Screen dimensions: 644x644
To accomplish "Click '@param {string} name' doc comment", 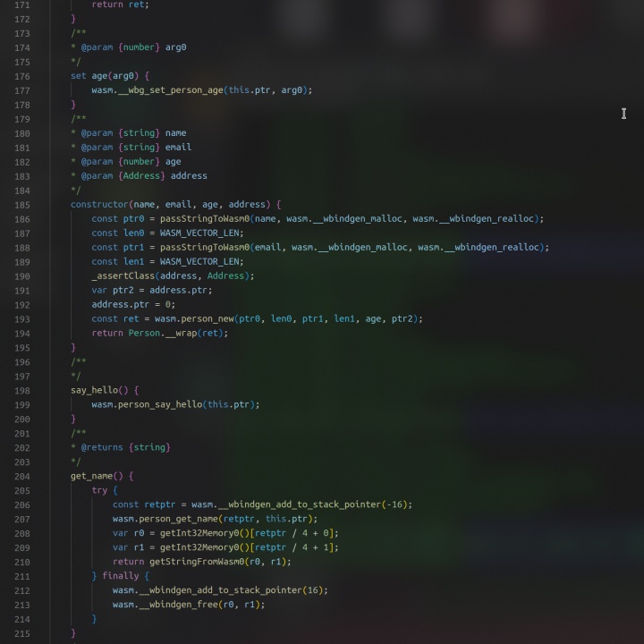I will pyautogui.click(x=133, y=133).
